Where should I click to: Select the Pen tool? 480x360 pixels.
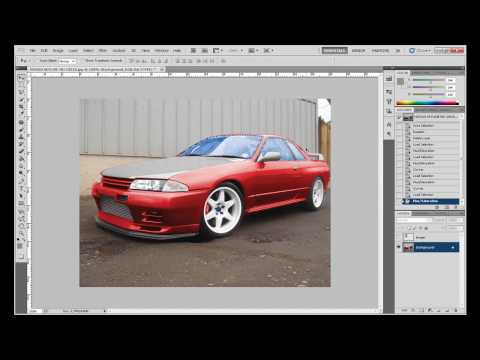point(22,182)
